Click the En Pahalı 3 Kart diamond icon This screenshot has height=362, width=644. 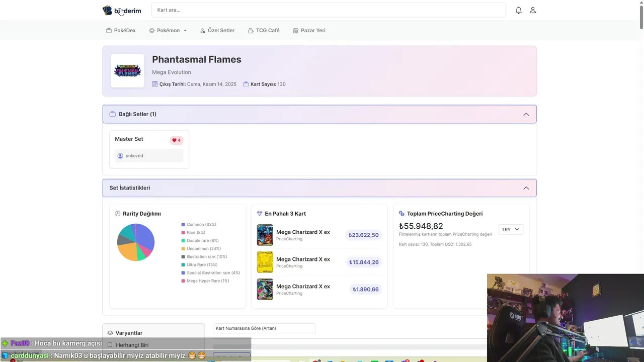260,214
